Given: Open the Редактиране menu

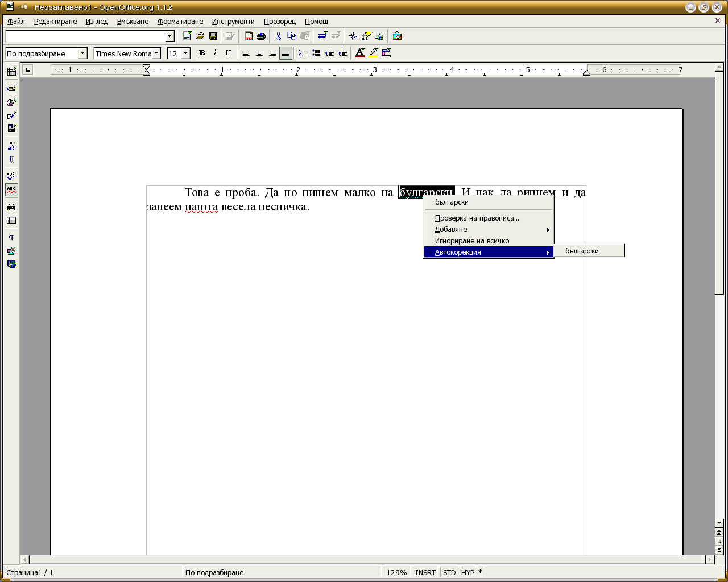Looking at the screenshot, I should pos(55,22).
